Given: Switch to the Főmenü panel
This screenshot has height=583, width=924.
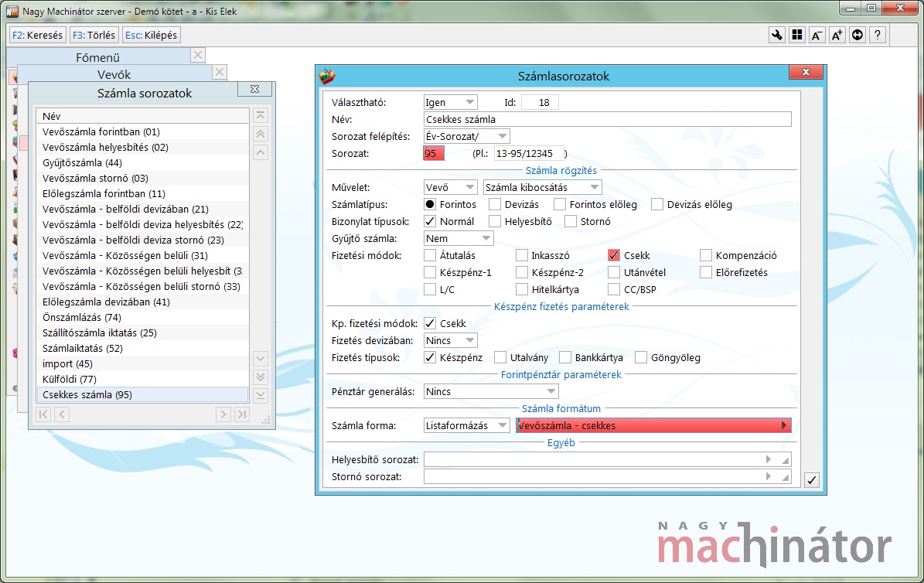Looking at the screenshot, I should (98, 57).
